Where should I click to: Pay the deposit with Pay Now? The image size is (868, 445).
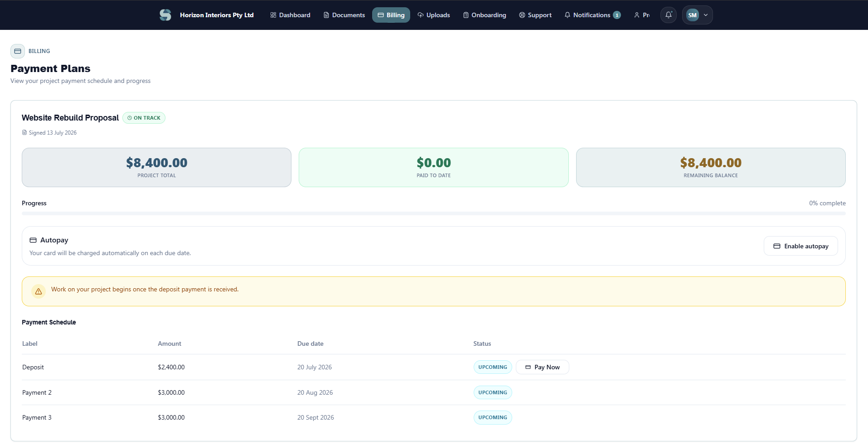(x=542, y=367)
